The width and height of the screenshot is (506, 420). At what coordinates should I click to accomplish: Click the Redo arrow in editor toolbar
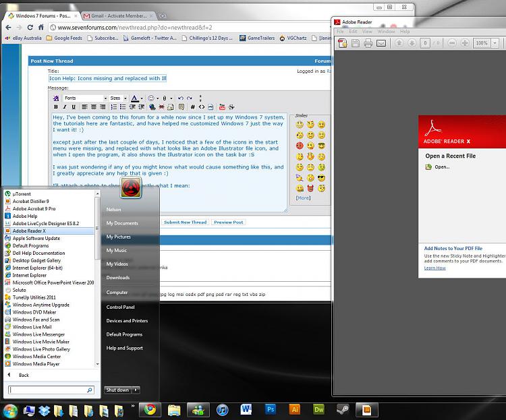coord(190,98)
